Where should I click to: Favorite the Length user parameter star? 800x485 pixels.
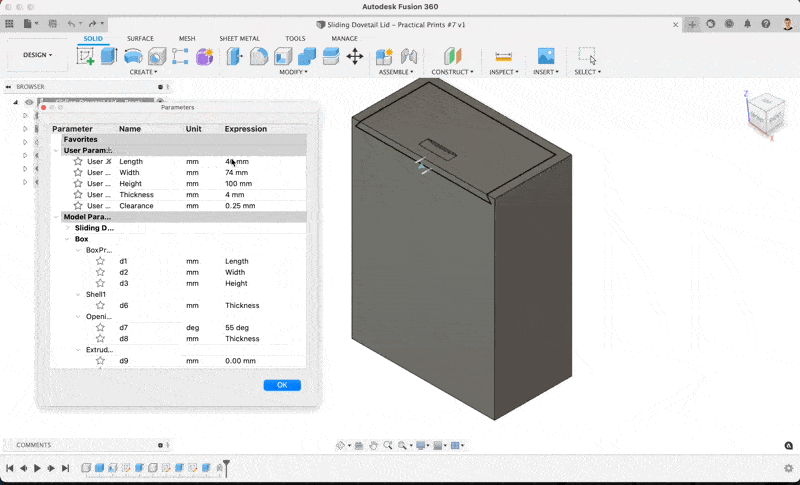click(78, 161)
